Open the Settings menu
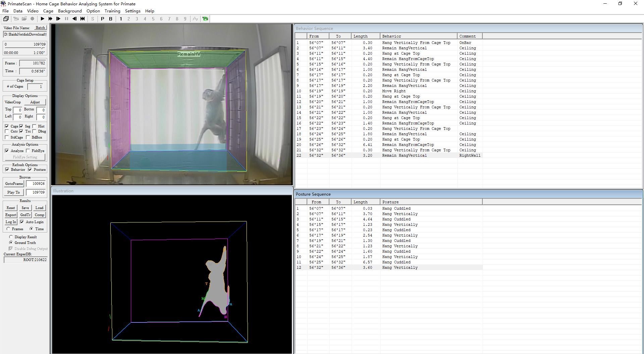Viewport: 644px width, 354px height. point(133,11)
